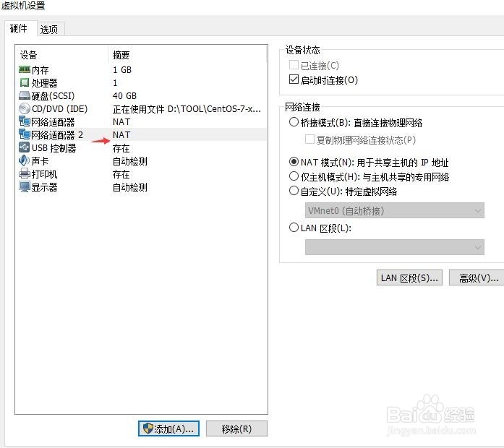Click the shield icon on 添加 button
504x448 pixels.
pyautogui.click(x=148, y=428)
